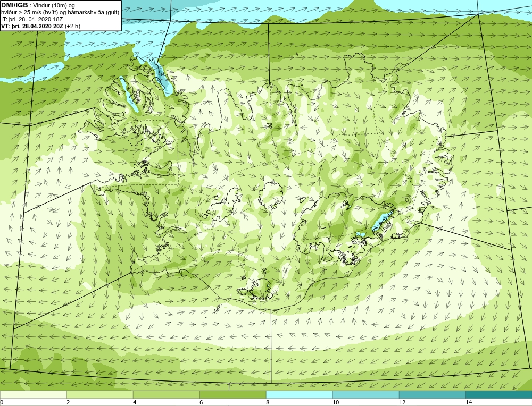Screen dimensions: 532x406
Task: Click the legend value label '14'
Action: (x=469, y=402)
